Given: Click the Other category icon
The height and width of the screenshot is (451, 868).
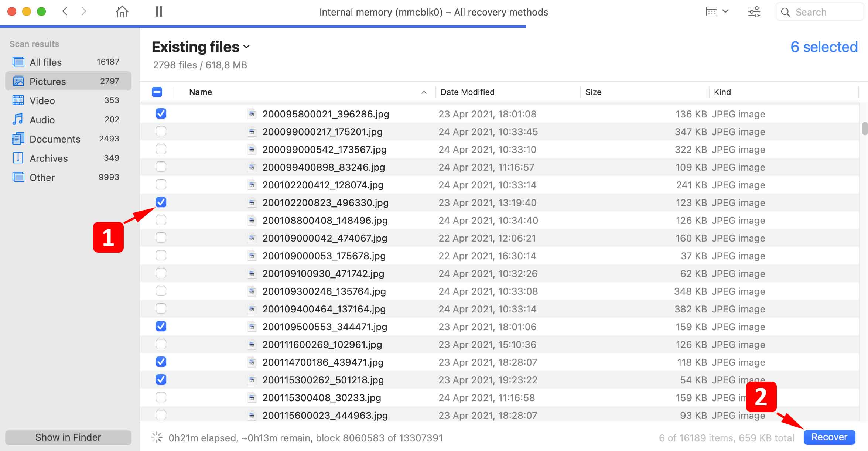Looking at the screenshot, I should pos(18,177).
